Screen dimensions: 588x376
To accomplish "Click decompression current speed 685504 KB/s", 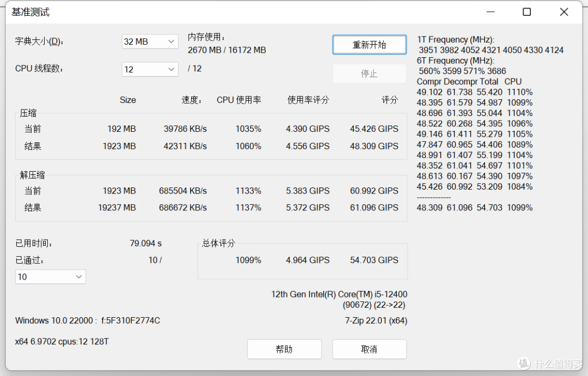I will coord(183,191).
